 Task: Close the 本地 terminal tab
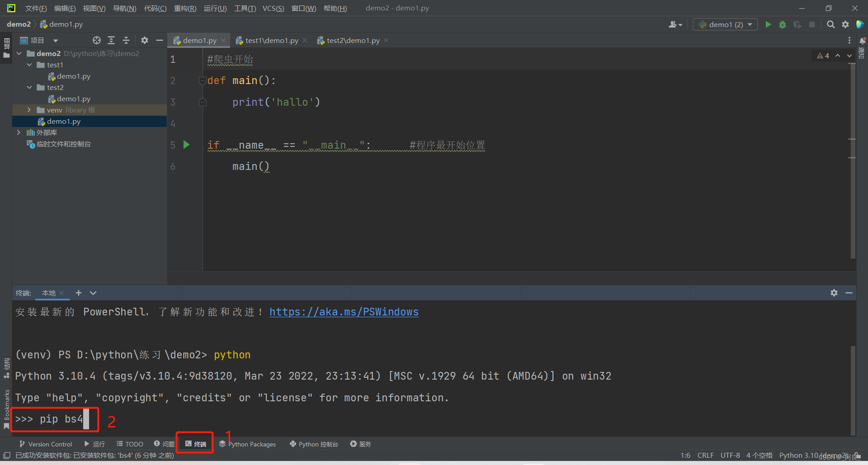click(x=62, y=293)
